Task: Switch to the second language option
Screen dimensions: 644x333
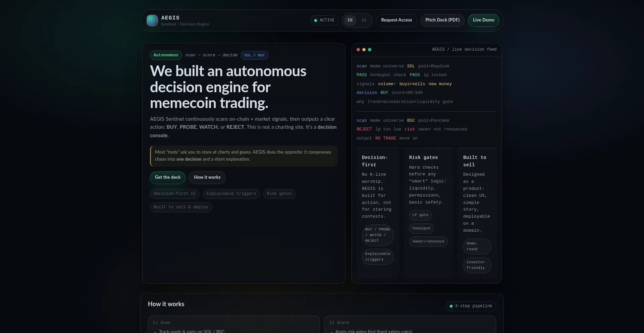Action: point(364,20)
